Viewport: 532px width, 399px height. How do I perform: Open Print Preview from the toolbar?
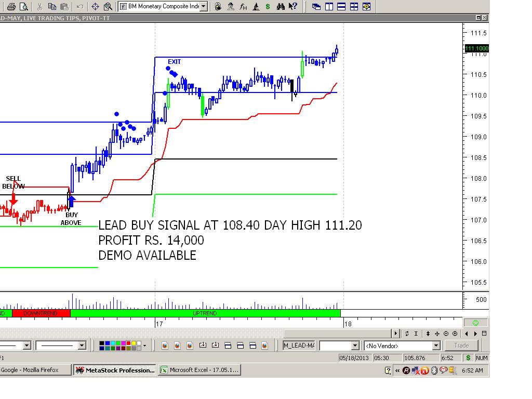click(x=24, y=6)
